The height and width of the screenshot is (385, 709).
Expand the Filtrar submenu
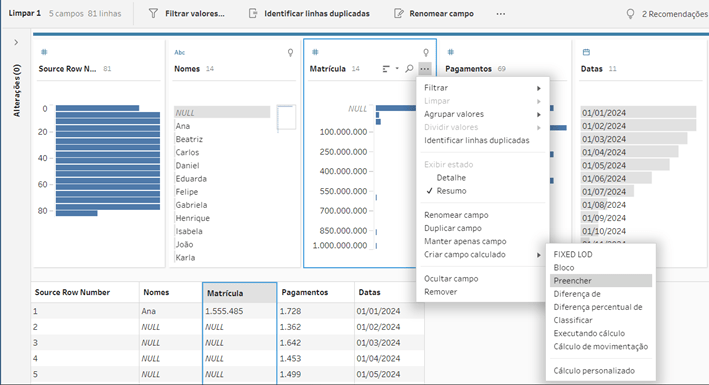(482, 88)
